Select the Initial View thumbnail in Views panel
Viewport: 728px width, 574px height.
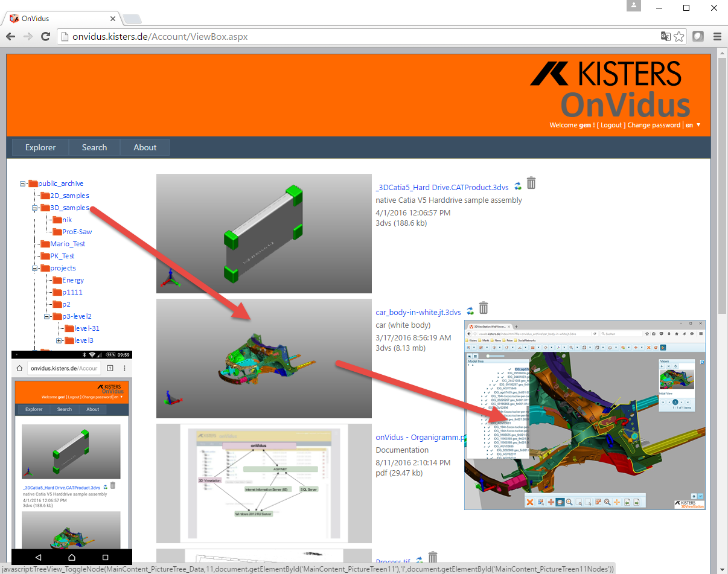point(677,379)
